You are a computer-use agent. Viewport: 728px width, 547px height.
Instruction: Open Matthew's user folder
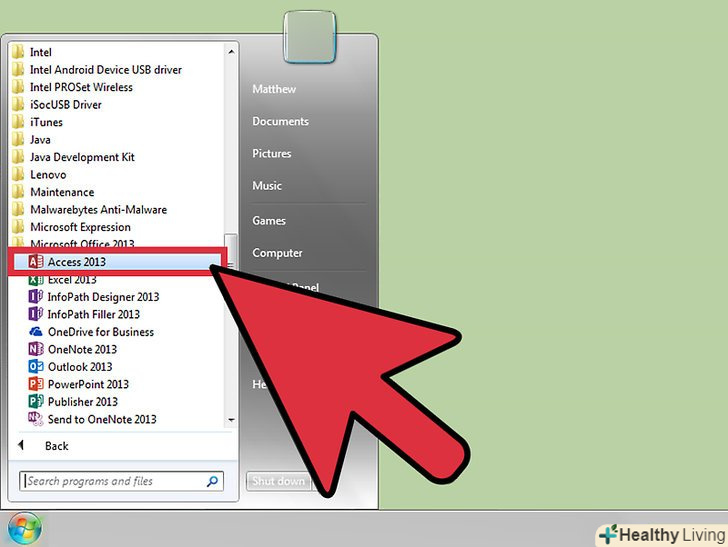274,89
